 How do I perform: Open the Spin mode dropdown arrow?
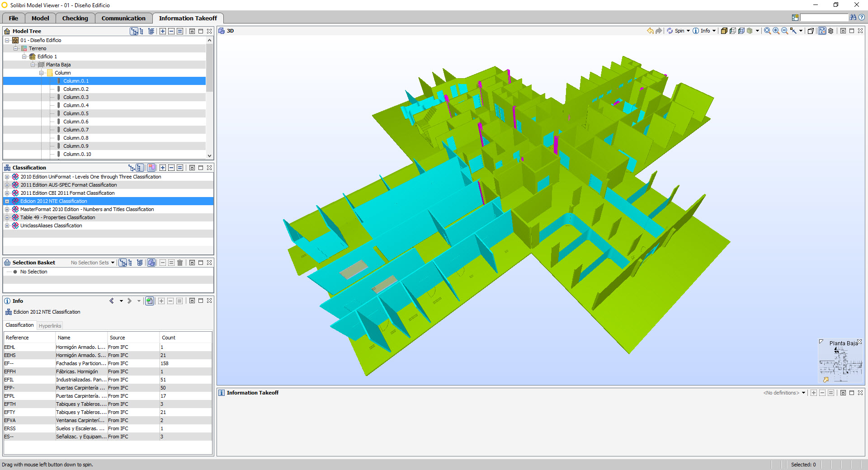(x=688, y=31)
